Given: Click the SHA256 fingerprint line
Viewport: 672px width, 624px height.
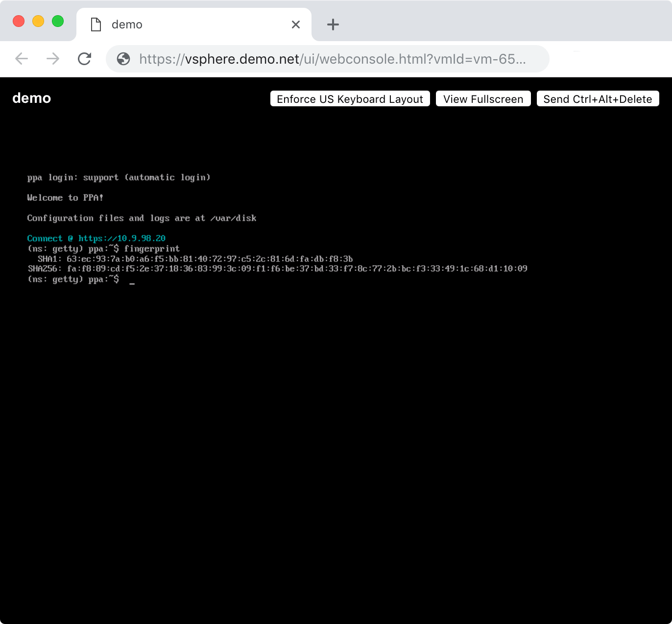Looking at the screenshot, I should pos(278,268).
